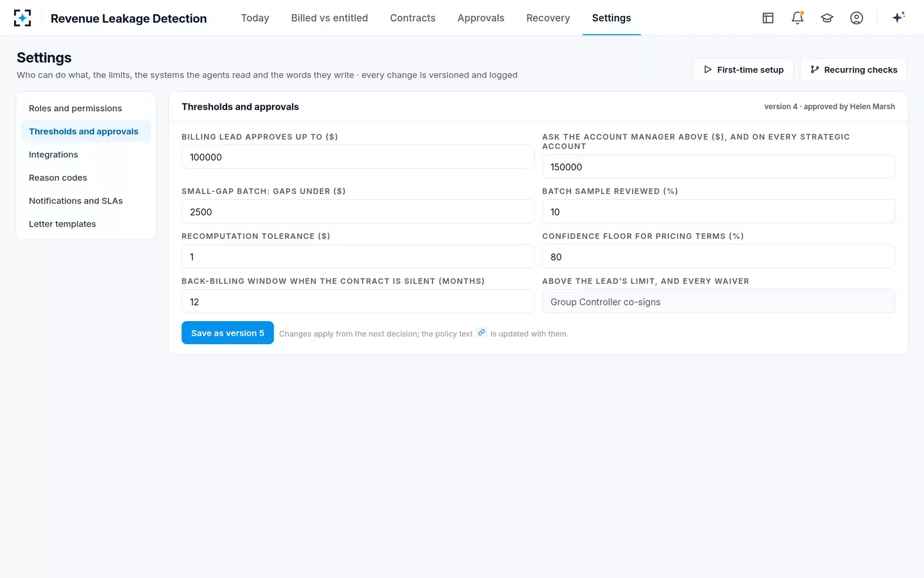Open Integrations settings
Image resolution: width=924 pixels, height=578 pixels.
[x=86, y=155]
